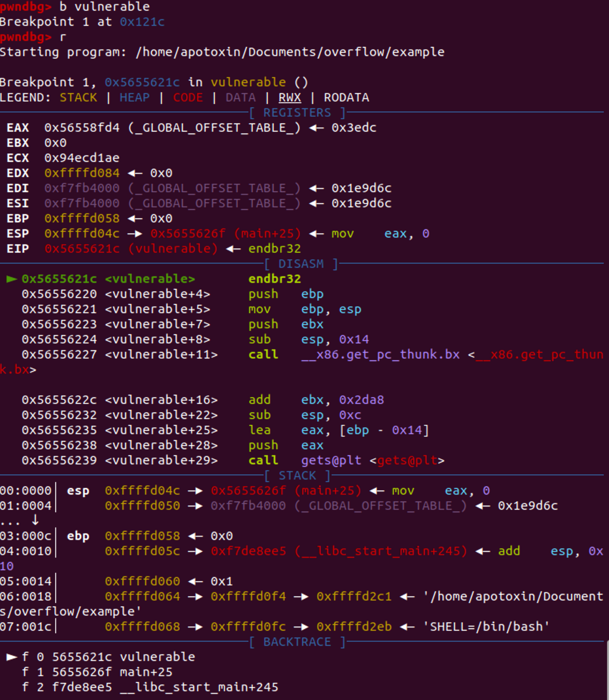Click the BACKTRACE section header
The image size is (609, 700).
click(297, 642)
